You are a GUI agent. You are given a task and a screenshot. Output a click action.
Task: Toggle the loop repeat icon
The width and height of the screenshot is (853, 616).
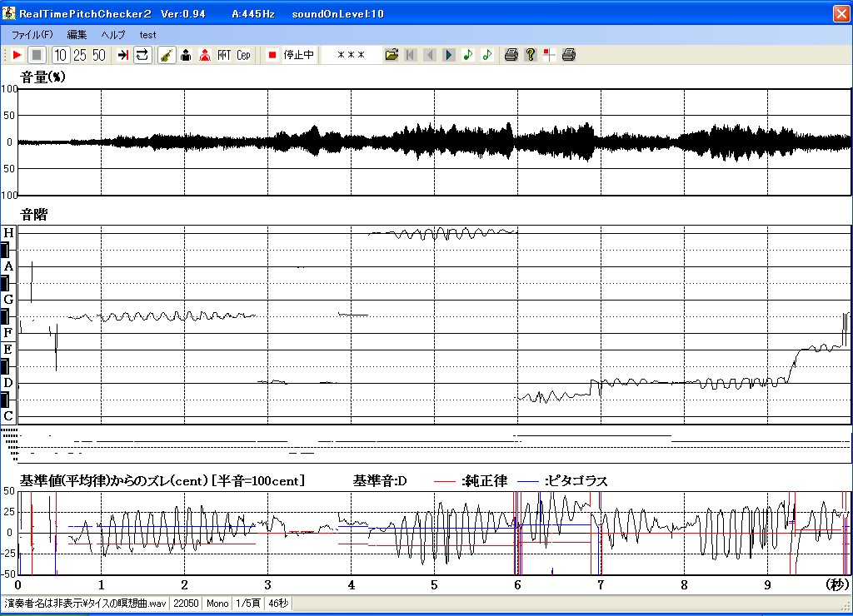click(x=142, y=55)
